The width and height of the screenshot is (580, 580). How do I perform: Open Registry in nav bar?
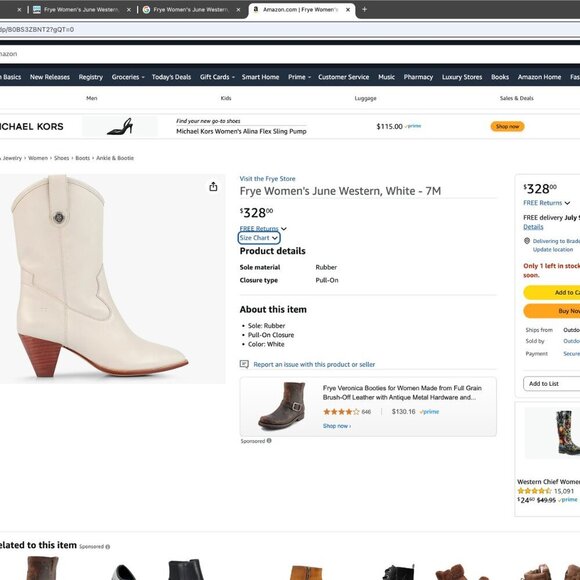91,77
